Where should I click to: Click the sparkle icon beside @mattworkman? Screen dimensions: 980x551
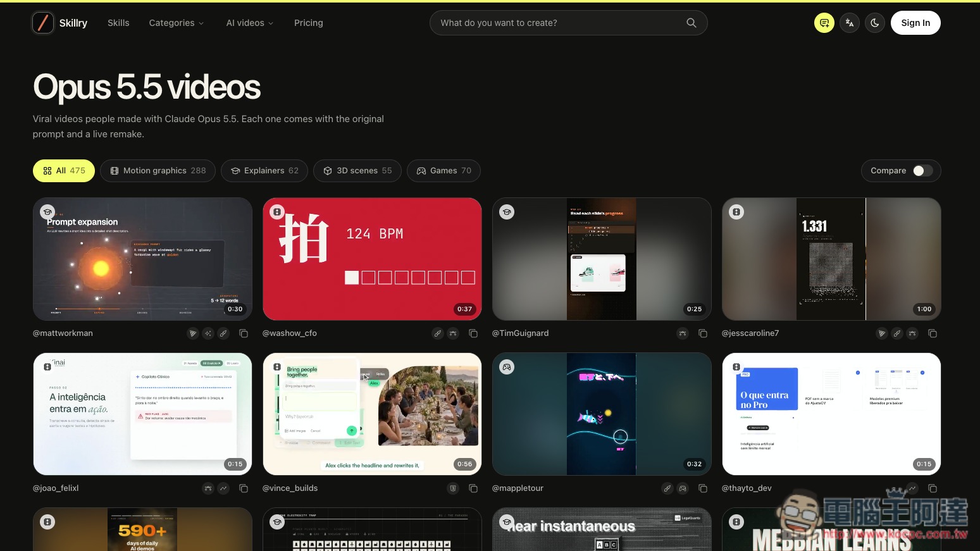tap(208, 333)
